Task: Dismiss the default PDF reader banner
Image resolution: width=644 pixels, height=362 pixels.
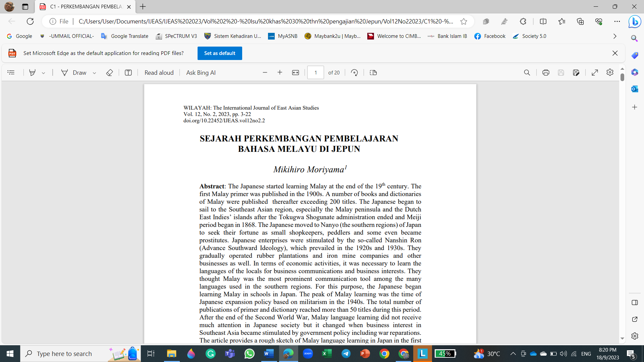Action: coord(615,53)
